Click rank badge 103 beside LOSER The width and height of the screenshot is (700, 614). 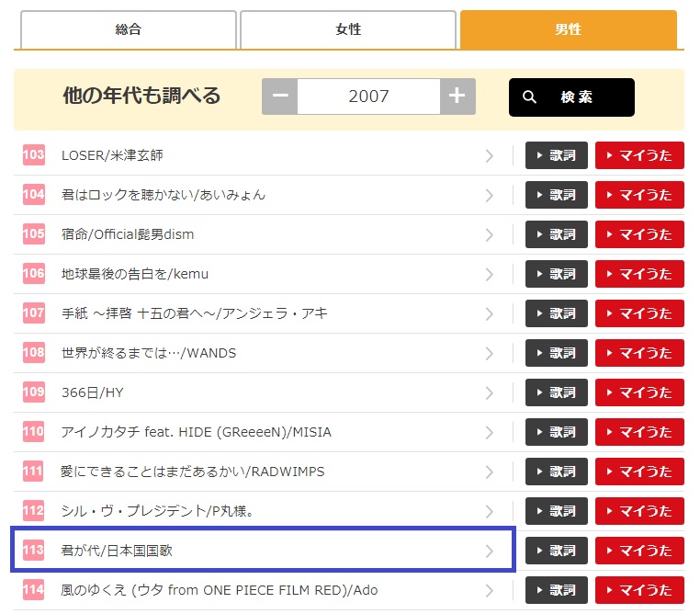(34, 155)
